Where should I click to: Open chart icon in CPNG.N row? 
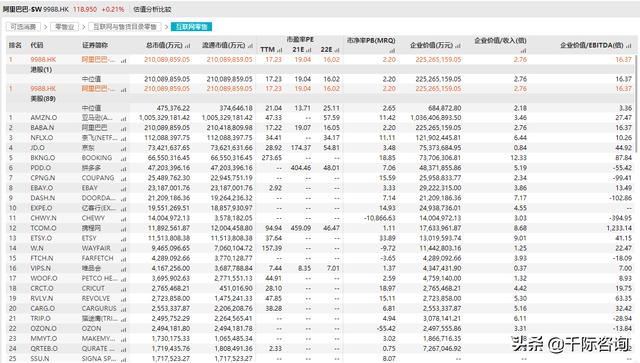pos(124,179)
